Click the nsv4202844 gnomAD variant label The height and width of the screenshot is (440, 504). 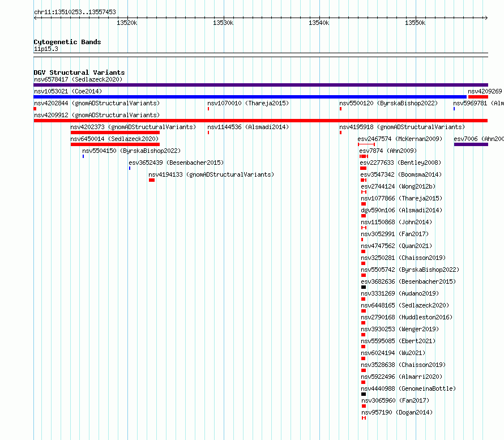pyautogui.click(x=97, y=103)
